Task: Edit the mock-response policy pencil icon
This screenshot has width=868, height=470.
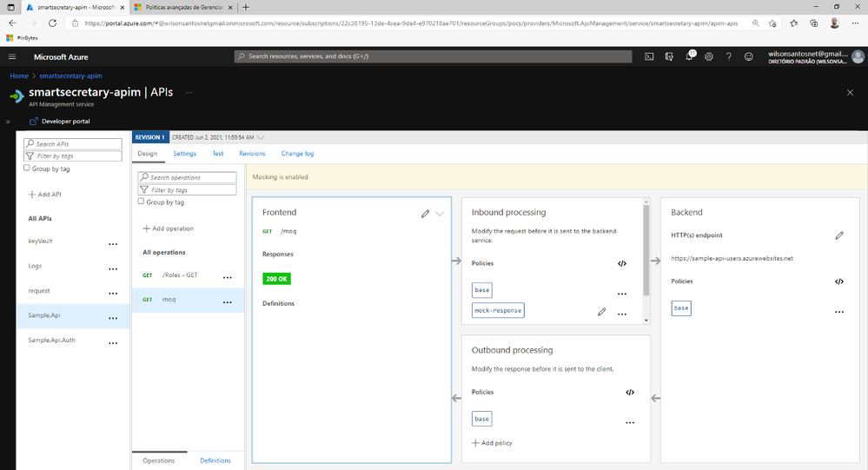Action: coord(602,312)
